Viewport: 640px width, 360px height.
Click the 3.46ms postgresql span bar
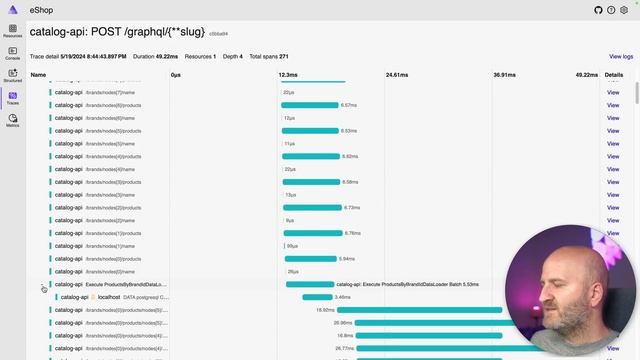coord(318,297)
